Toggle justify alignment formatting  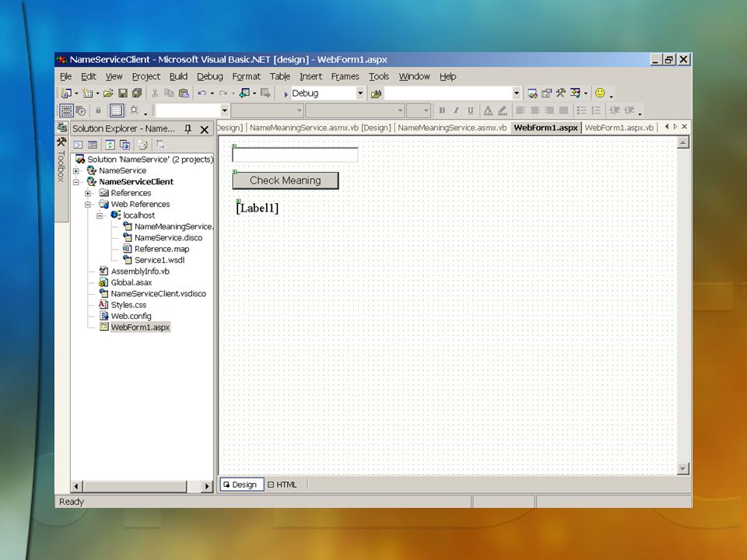click(563, 110)
